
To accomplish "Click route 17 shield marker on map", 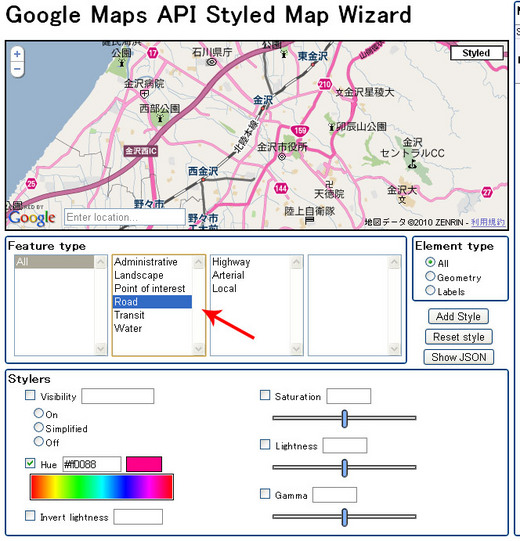I will pos(152,53).
